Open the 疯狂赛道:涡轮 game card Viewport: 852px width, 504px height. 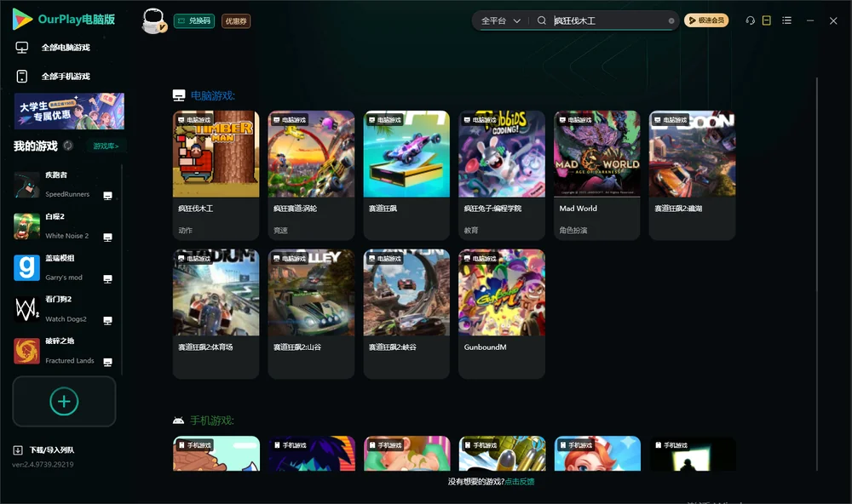pos(311,175)
